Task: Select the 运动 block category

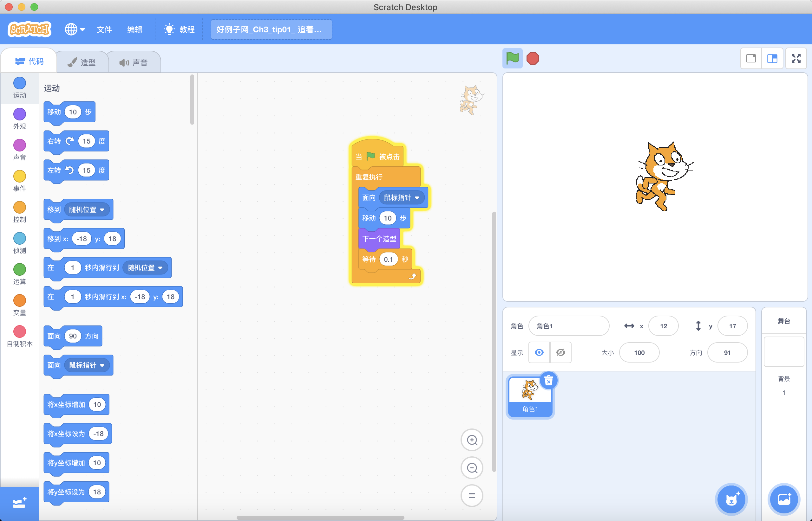Action: [x=19, y=87]
